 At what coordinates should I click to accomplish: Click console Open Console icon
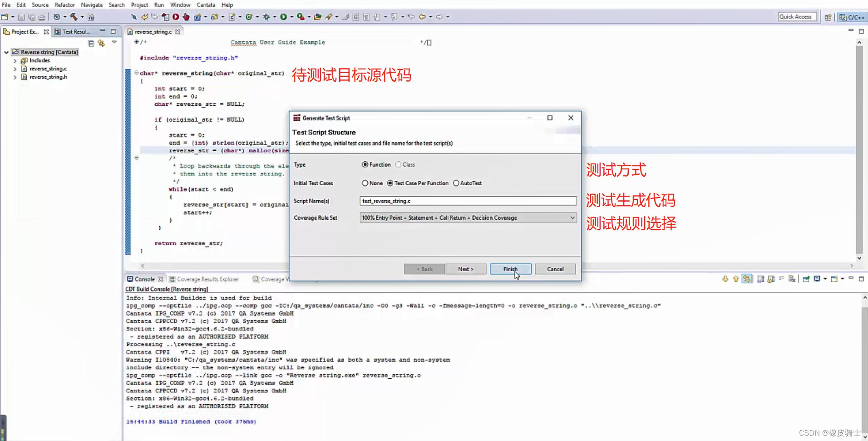coord(834,279)
